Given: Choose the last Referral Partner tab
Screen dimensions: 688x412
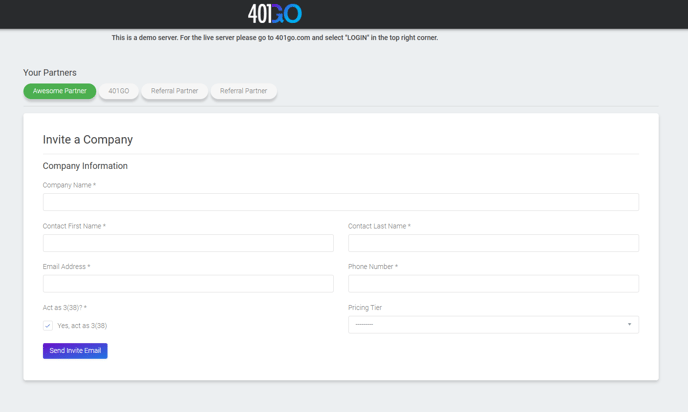Looking at the screenshot, I should [x=243, y=91].
